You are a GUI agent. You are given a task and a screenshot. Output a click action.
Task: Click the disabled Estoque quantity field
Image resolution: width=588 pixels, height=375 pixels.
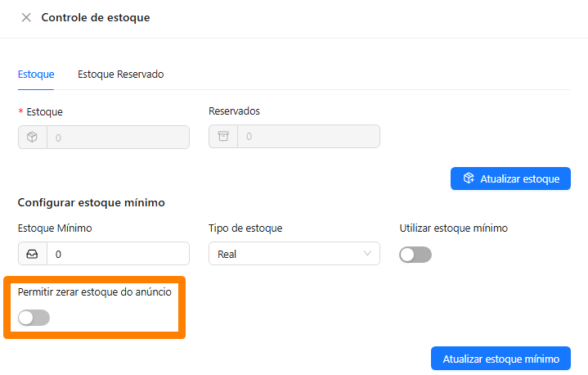[x=118, y=138]
